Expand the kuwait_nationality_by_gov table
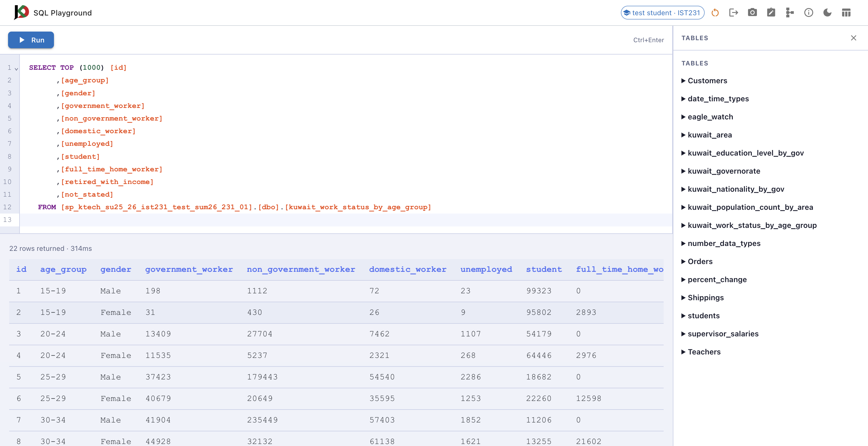868x446 pixels. [x=733, y=189]
